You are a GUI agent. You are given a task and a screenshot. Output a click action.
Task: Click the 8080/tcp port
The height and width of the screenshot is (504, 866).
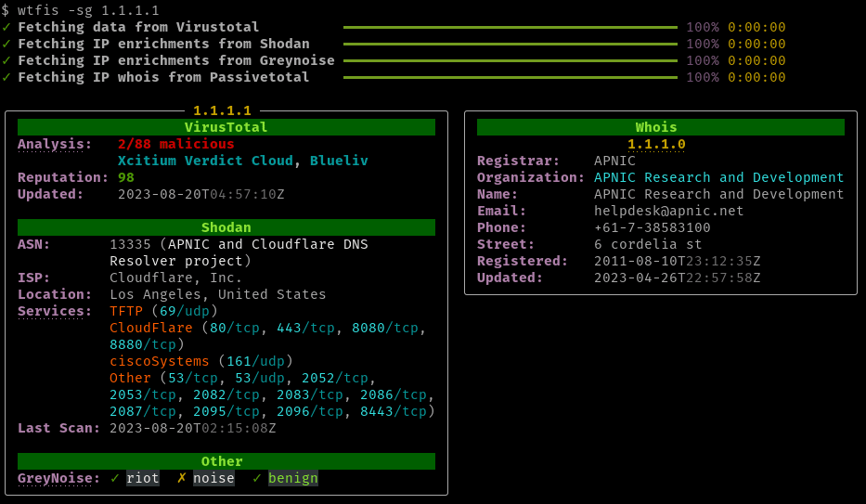pos(385,328)
